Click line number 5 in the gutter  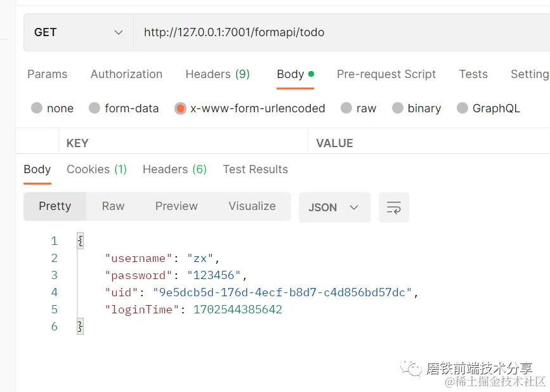pos(55,310)
